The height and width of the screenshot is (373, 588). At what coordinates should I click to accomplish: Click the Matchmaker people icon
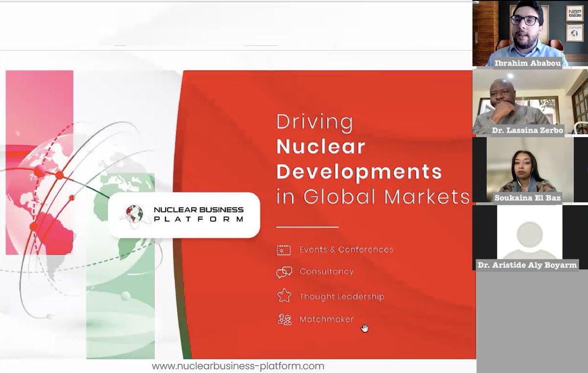tap(284, 319)
